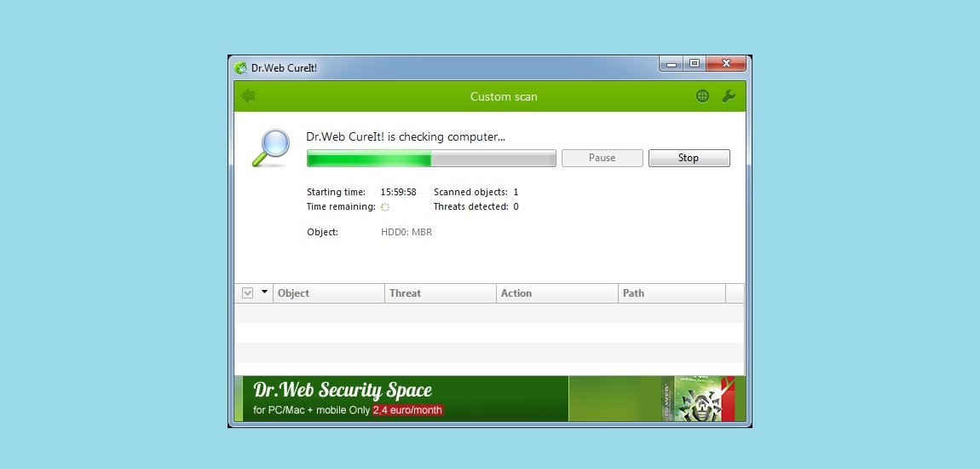Toggle the select-all checkbox in table header
The height and width of the screenshot is (469, 980).
(x=247, y=292)
